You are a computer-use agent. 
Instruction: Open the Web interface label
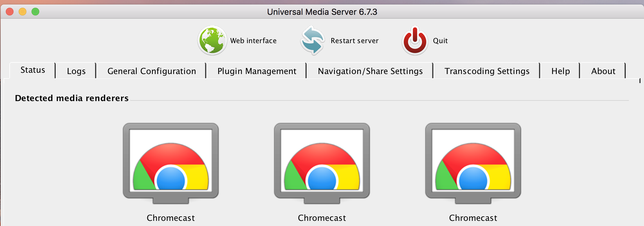click(253, 41)
